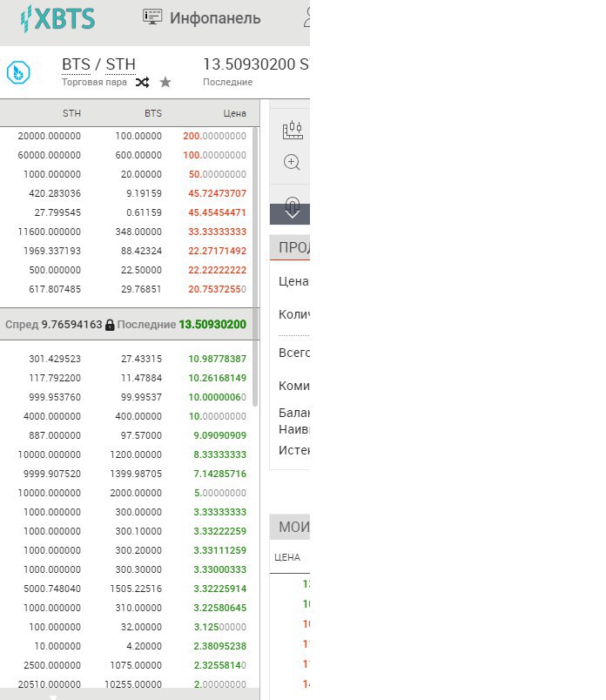Click the 1399.98705 BTS amount cell
Viewport: 606px width, 700px height.
click(x=136, y=475)
